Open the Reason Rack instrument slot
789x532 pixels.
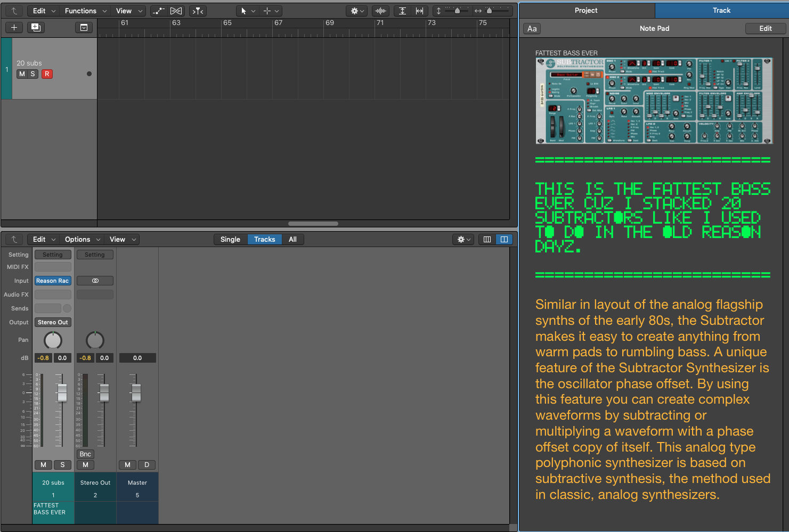pos(53,281)
